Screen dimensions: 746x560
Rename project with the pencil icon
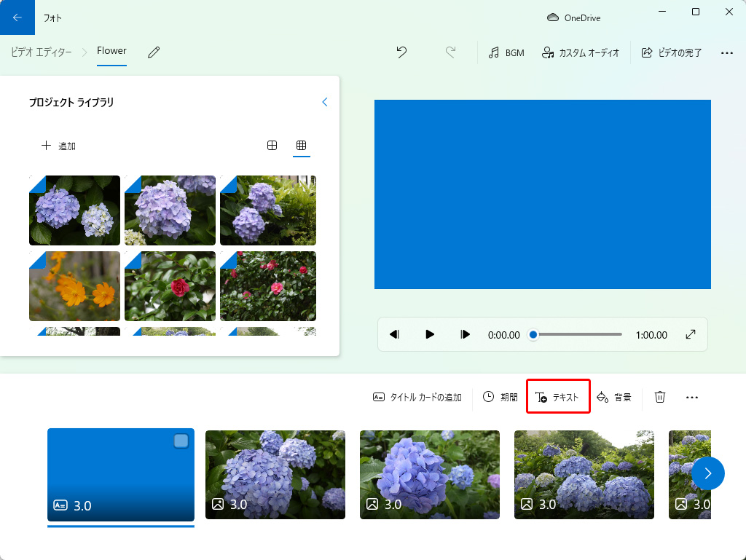point(154,52)
